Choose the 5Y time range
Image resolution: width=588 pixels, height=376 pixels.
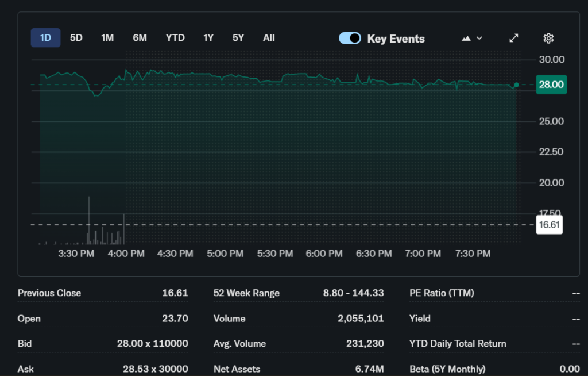(x=238, y=38)
